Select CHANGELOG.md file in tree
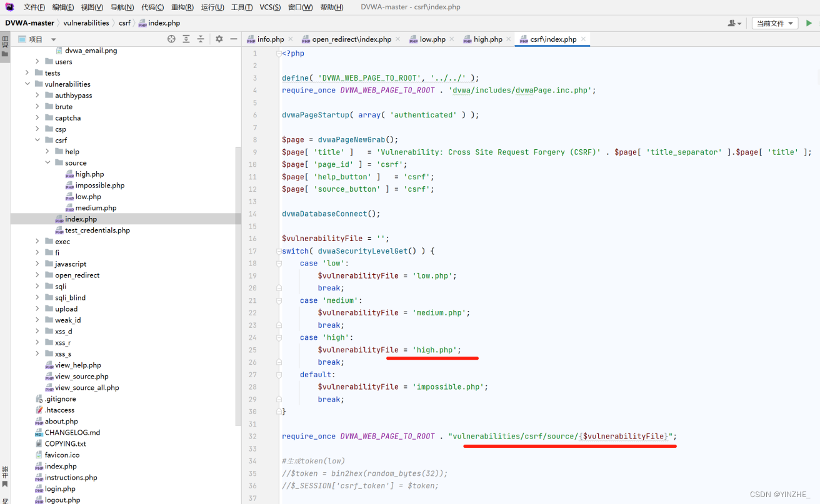Image resolution: width=820 pixels, height=504 pixels. click(x=67, y=433)
